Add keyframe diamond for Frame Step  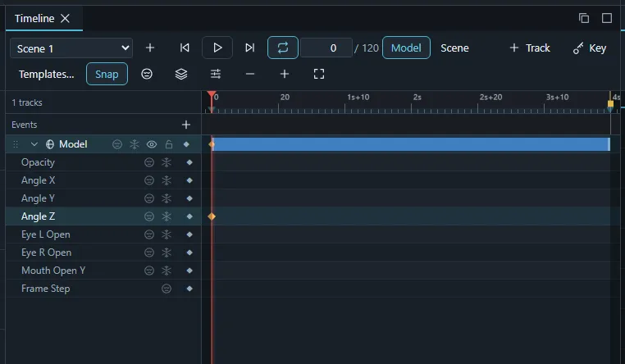point(189,289)
